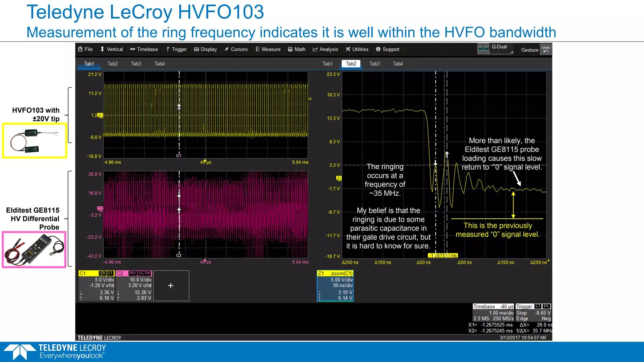This screenshot has height=362, width=644.
Task: Click the yellow Z1 zoom trace marker
Action: (x=339, y=178)
